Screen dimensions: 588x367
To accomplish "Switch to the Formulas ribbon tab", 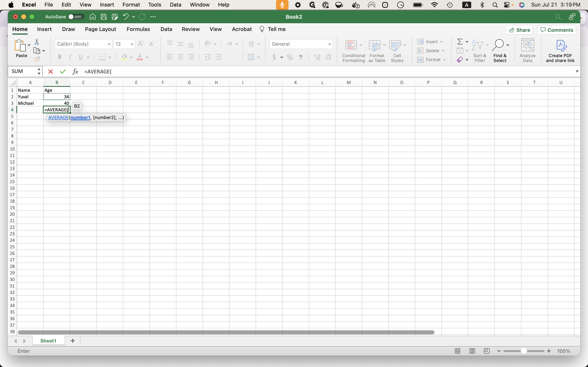I will [x=138, y=29].
